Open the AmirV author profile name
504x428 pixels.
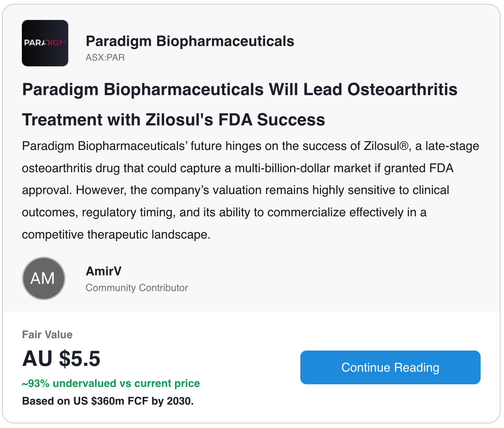pos(104,271)
